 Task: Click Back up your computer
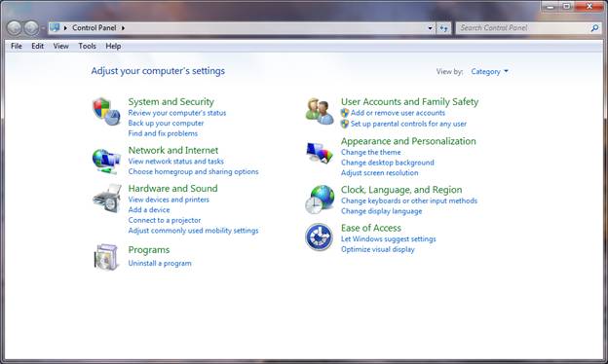[x=166, y=124]
